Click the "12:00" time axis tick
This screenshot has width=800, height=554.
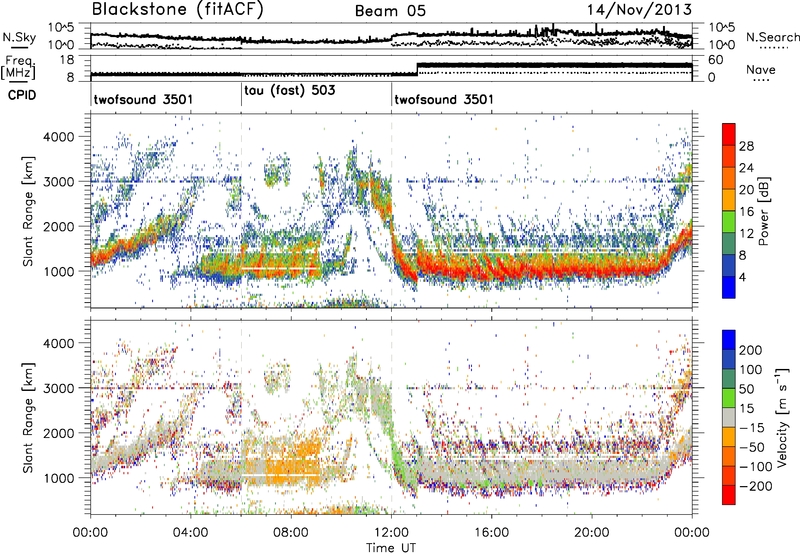click(x=391, y=533)
